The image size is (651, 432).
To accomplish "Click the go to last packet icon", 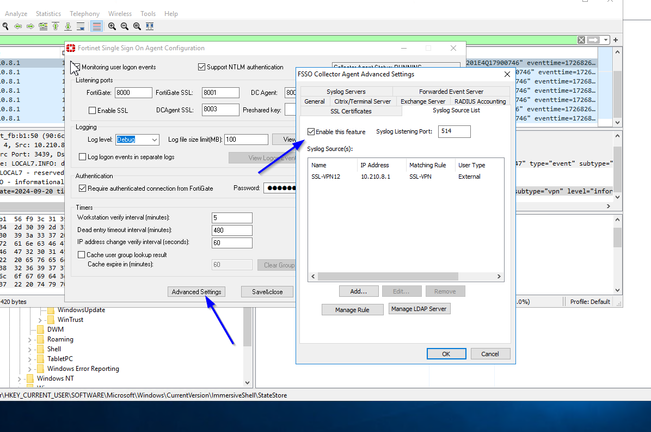I will click(x=66, y=27).
